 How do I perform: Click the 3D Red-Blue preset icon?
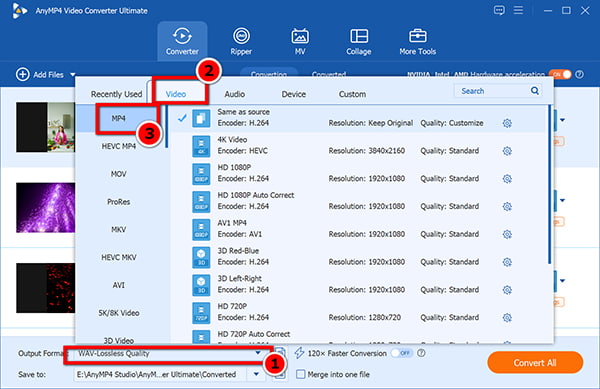[x=201, y=257]
